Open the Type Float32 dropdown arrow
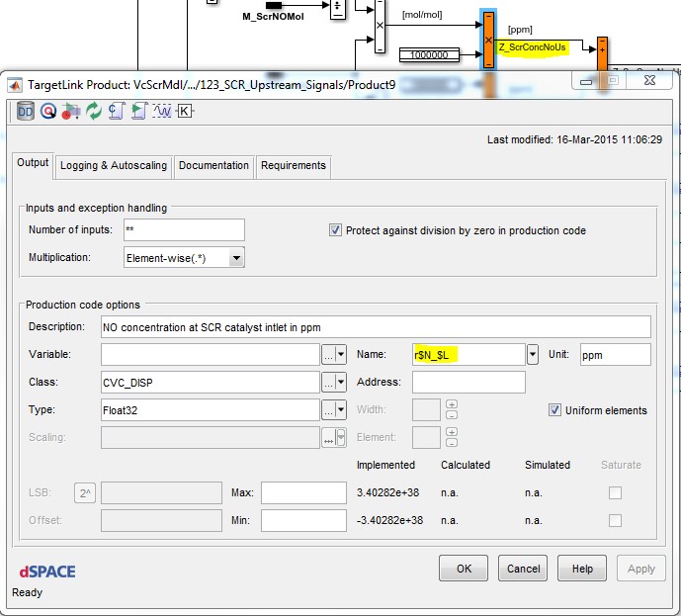This screenshot has width=681, height=616. pyautogui.click(x=341, y=410)
